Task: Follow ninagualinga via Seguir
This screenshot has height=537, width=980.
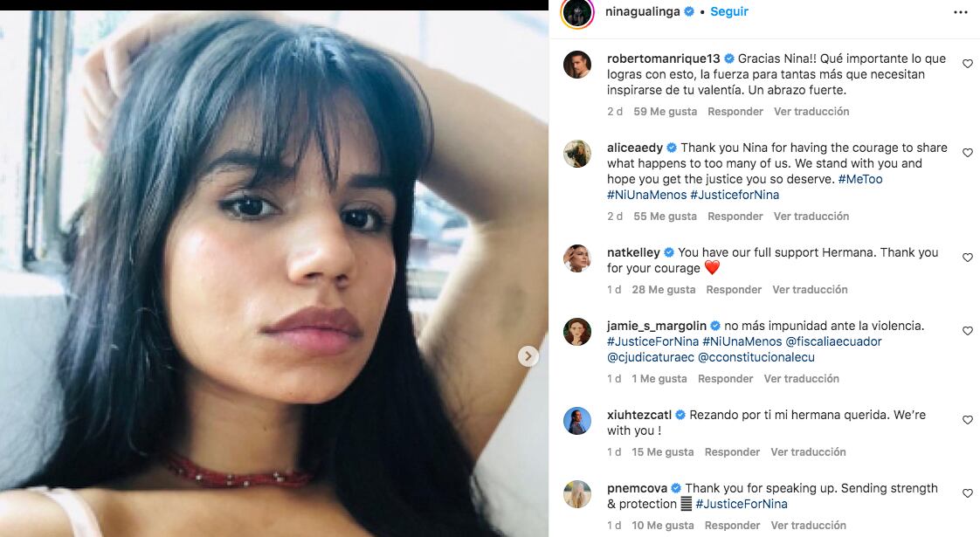Action: point(728,12)
